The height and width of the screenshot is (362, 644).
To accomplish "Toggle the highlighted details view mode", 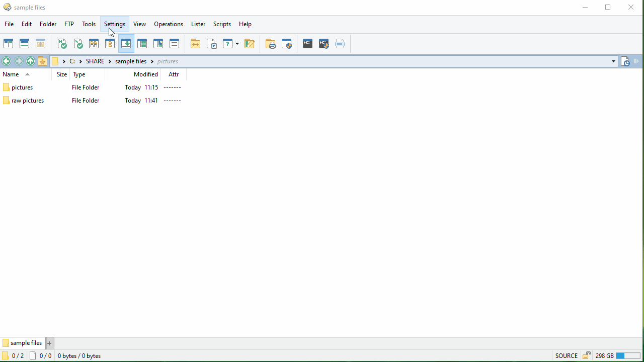I will 126,44.
